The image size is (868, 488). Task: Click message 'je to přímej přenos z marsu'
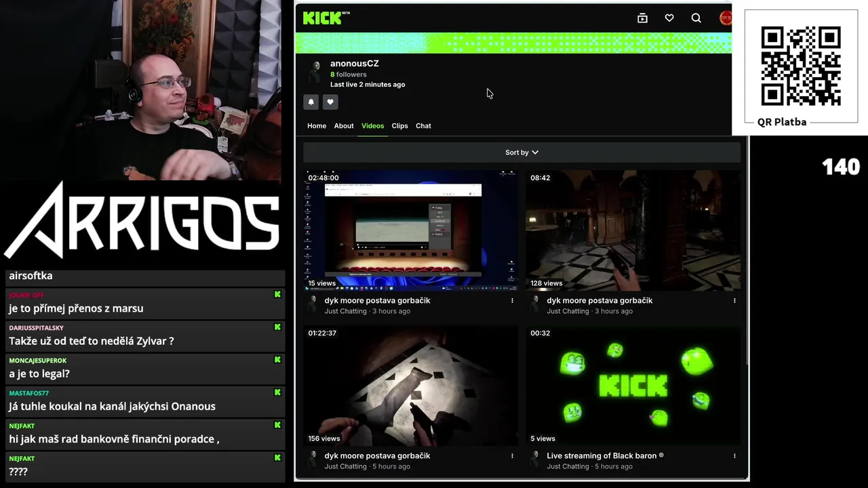[x=76, y=308]
